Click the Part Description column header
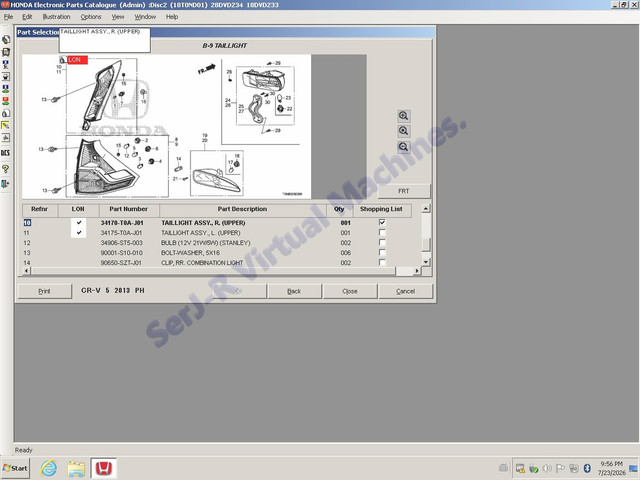Viewport: 640px width, 480px height. (242, 209)
